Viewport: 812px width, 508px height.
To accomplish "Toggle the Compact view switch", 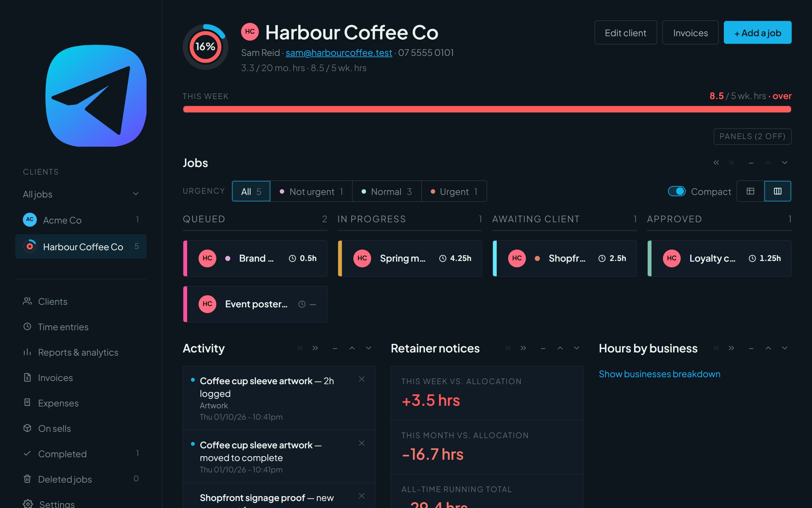I will (677, 191).
